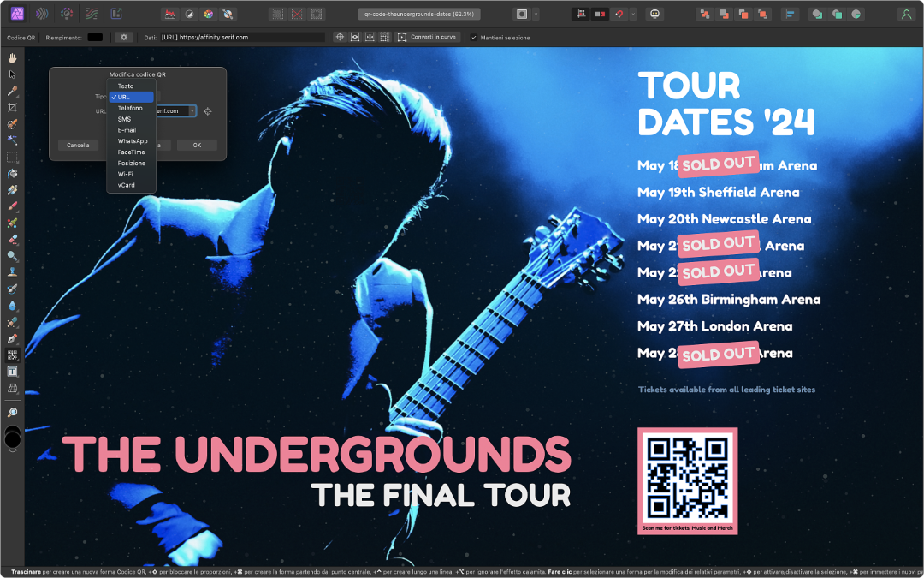Open the snapping options dropdown arrow
This screenshot has width=924, height=578.
click(632, 14)
